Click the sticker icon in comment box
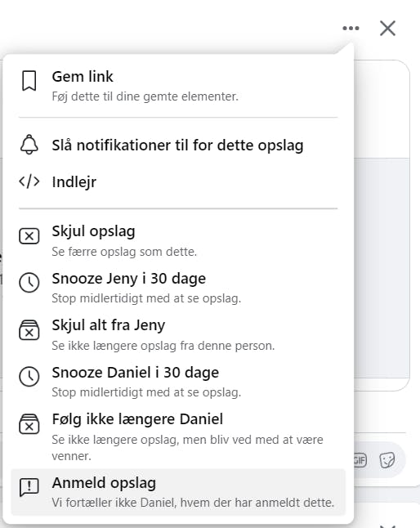This screenshot has height=528, width=420. point(387,460)
